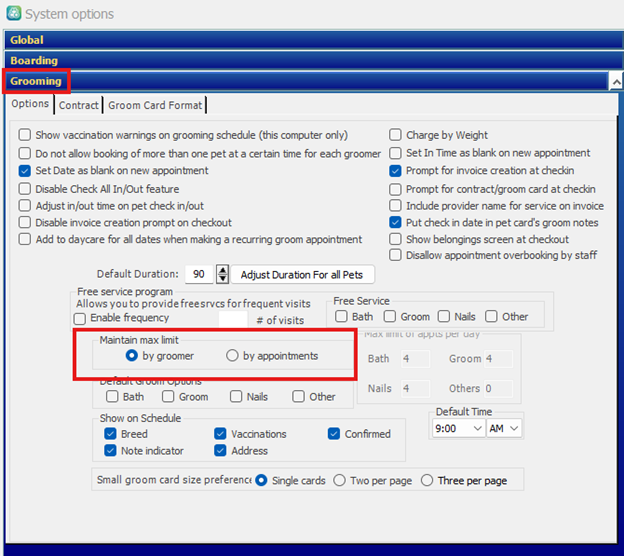Enable Show belongings screen at checkout

pos(395,239)
